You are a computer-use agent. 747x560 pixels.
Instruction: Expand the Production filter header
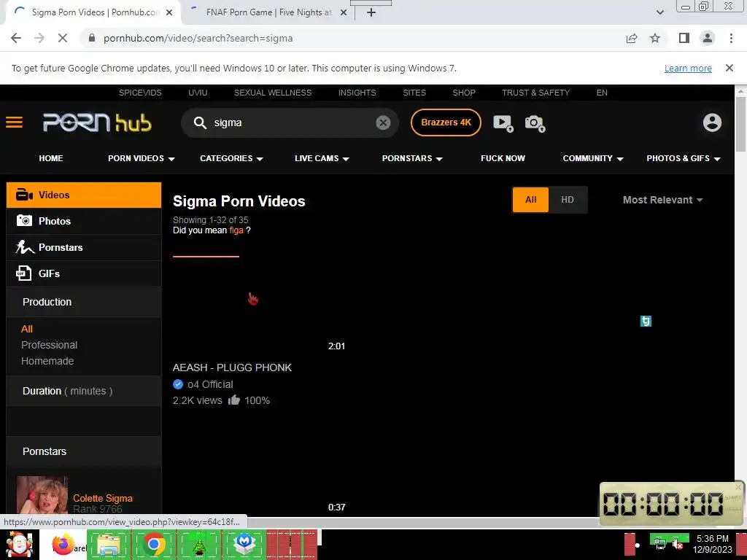84,302
